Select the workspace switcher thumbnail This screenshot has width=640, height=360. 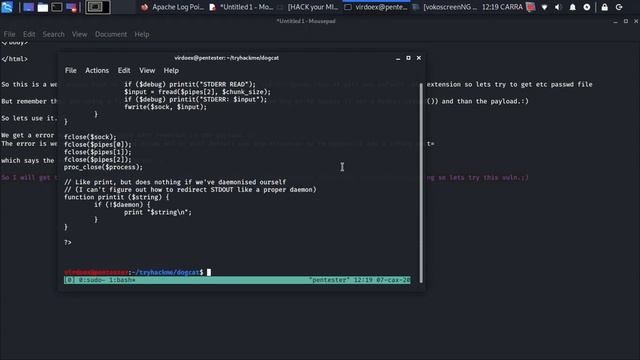pyautogui.click(x=98, y=7)
